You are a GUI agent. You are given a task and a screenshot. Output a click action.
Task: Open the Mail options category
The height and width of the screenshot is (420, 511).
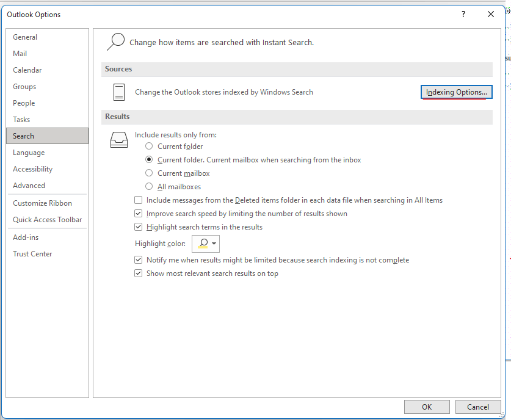coord(47,54)
